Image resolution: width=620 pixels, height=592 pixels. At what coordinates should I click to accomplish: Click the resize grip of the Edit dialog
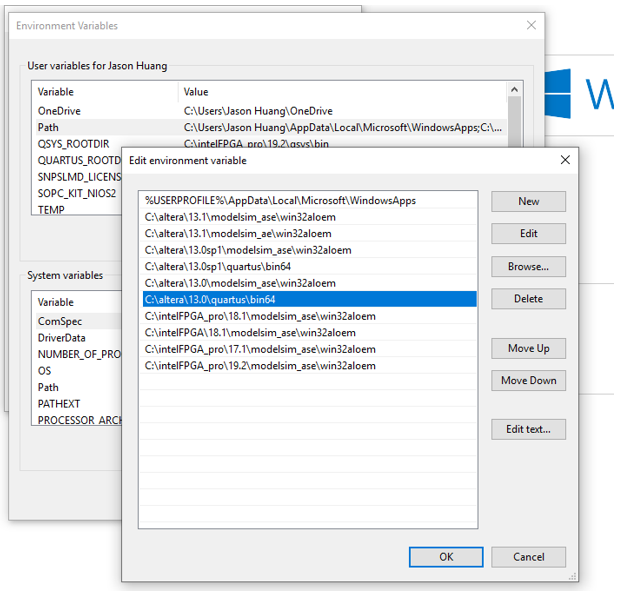pyautogui.click(x=573, y=577)
